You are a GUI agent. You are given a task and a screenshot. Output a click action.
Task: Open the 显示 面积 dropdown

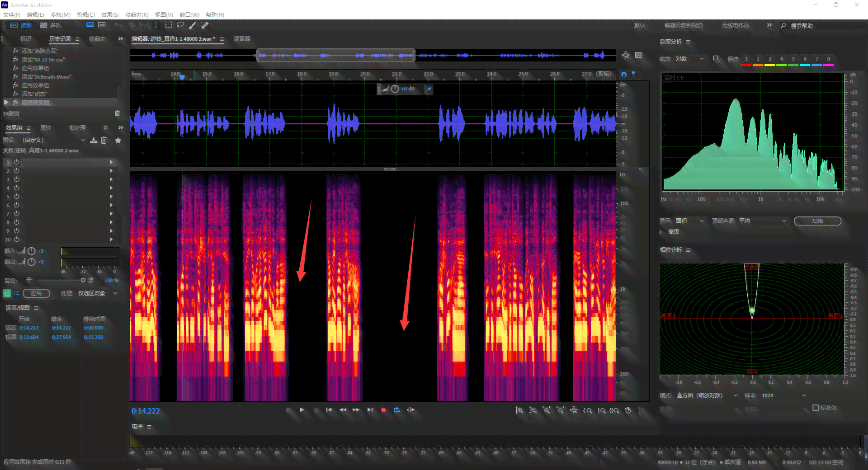(690, 221)
